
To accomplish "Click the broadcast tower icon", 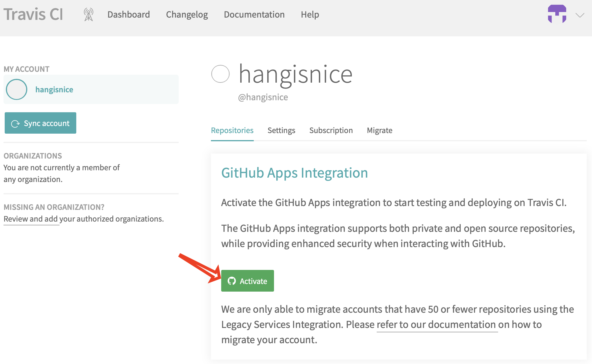I will 88,14.
